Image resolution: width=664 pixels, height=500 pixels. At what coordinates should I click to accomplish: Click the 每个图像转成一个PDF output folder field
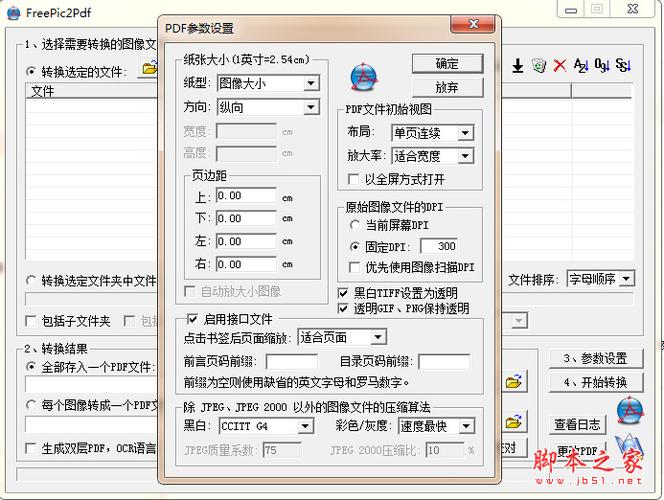(91, 424)
